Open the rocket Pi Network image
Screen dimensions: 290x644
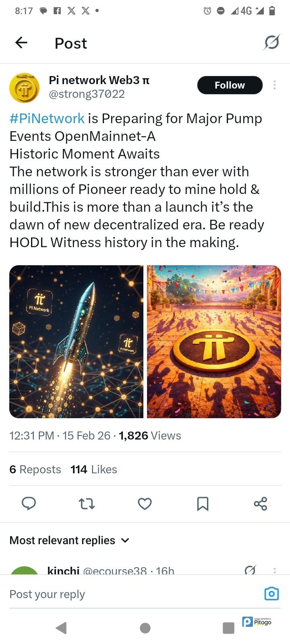(77, 341)
